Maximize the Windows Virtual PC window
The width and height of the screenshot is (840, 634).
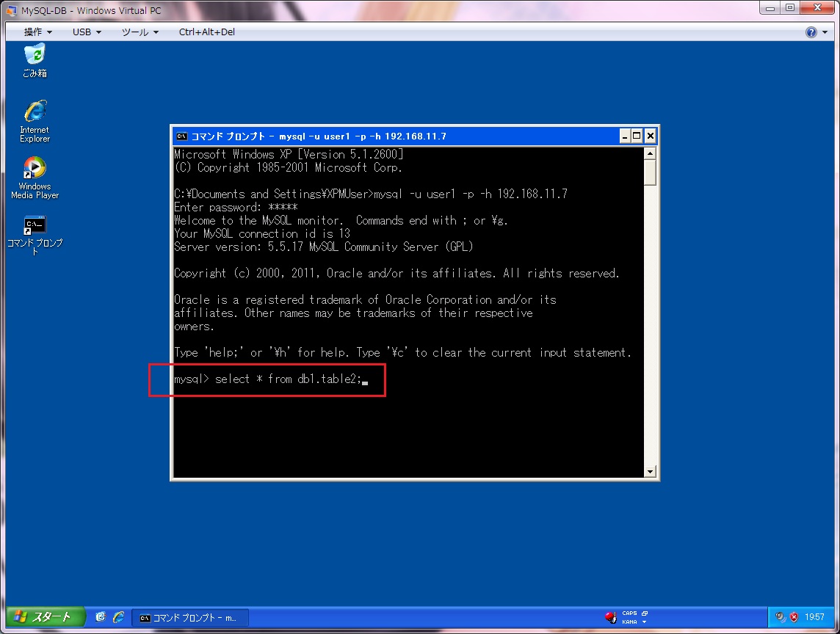(789, 8)
